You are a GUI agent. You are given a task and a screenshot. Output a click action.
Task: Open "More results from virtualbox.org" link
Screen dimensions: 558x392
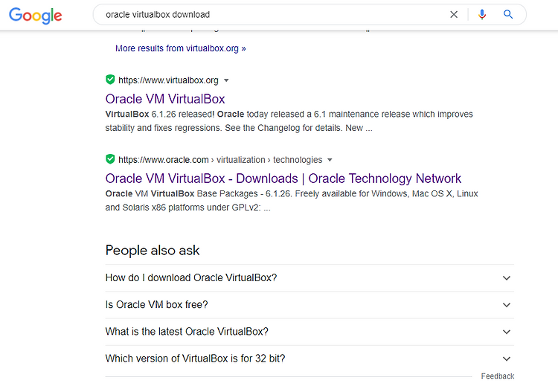pos(181,48)
